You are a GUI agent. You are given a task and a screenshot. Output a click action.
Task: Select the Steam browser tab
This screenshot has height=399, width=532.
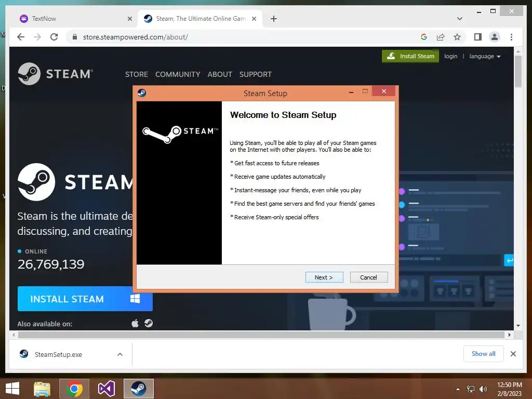tap(200, 19)
